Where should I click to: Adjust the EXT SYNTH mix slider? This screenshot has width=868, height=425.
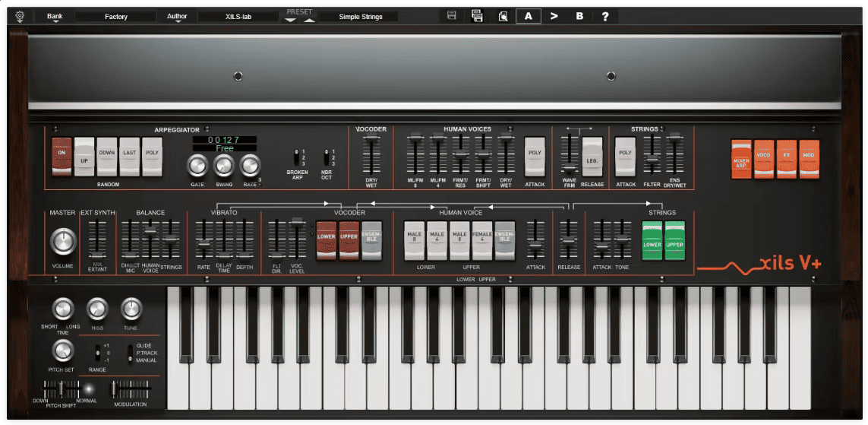click(x=97, y=239)
